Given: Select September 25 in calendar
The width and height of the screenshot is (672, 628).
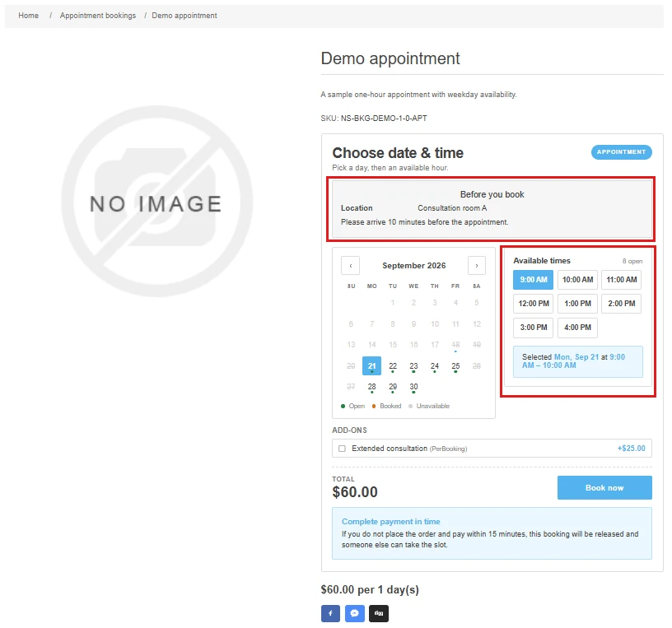Looking at the screenshot, I should (x=455, y=365).
